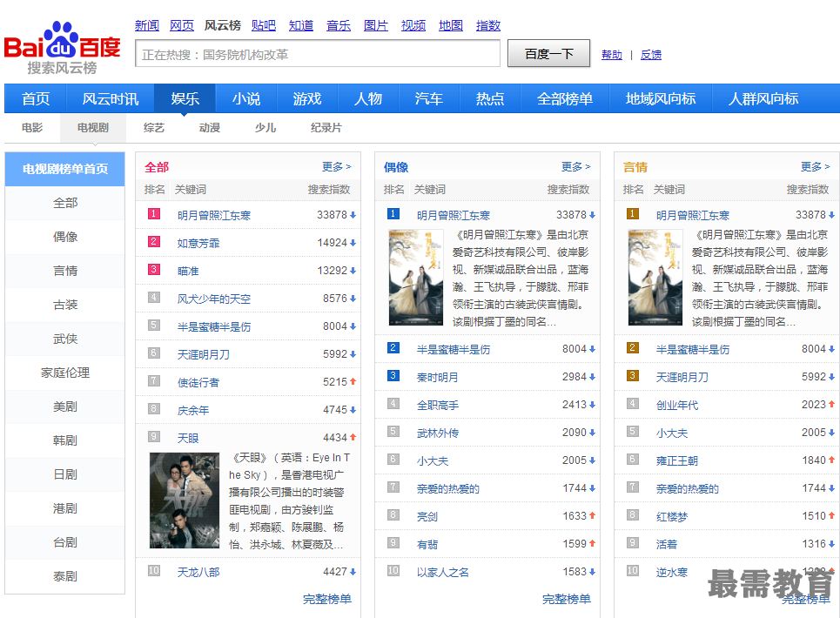Click rank 2 badge next to 如意芳霏
The image size is (840, 618).
coord(154,242)
